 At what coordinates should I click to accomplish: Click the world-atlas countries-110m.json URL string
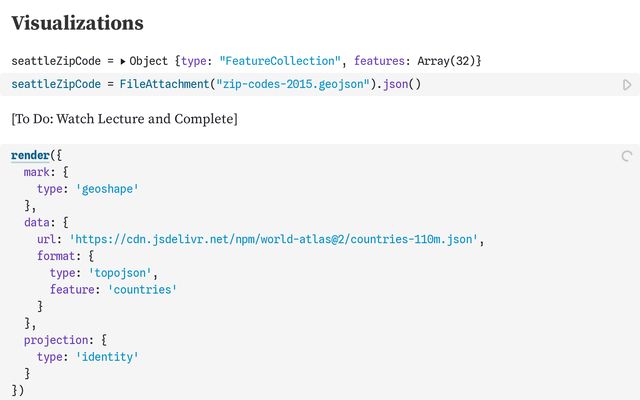(x=273, y=239)
